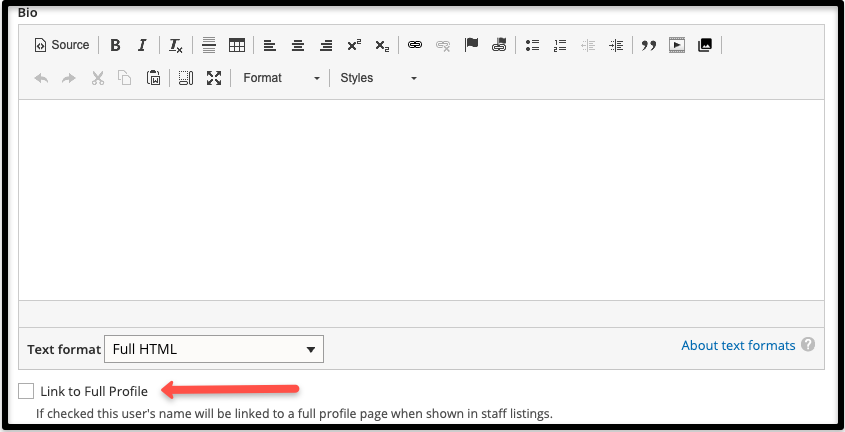845x432 pixels.
Task: Center align the text
Action: click(x=298, y=45)
